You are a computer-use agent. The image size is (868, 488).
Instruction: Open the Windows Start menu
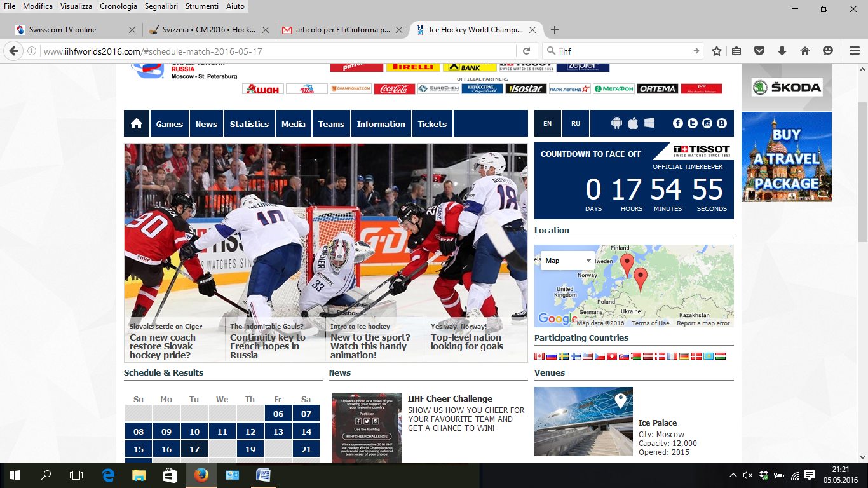(x=15, y=475)
